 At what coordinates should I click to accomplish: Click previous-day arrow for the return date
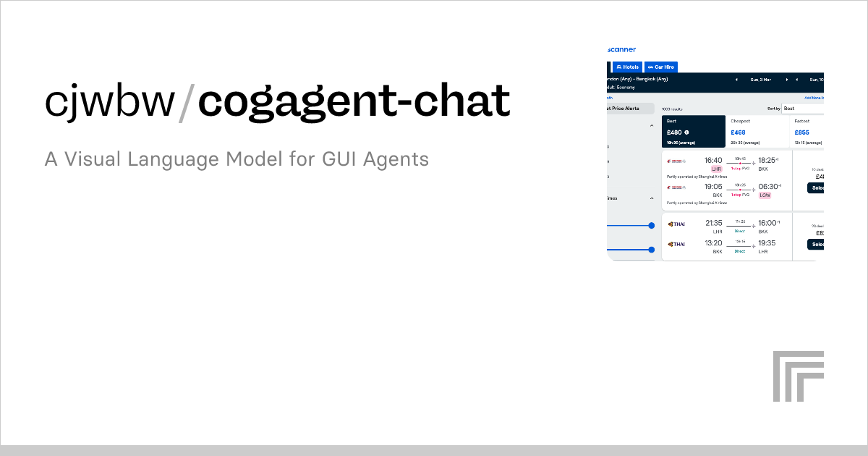click(796, 80)
